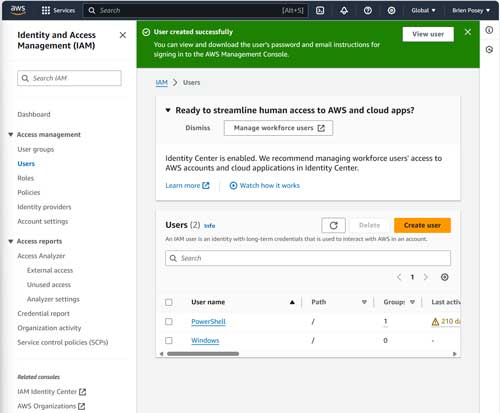
Task: Open the AWS CloudShell icon
Action: click(x=320, y=11)
